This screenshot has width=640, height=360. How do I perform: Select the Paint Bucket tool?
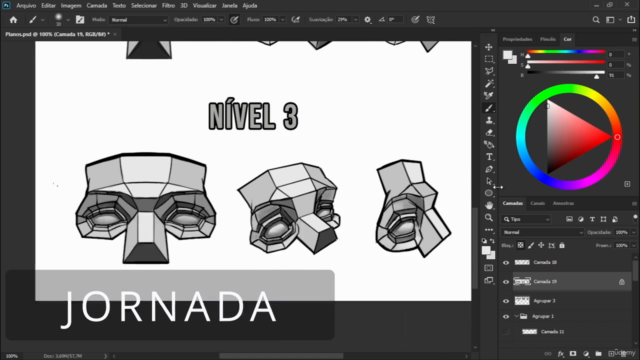click(489, 144)
